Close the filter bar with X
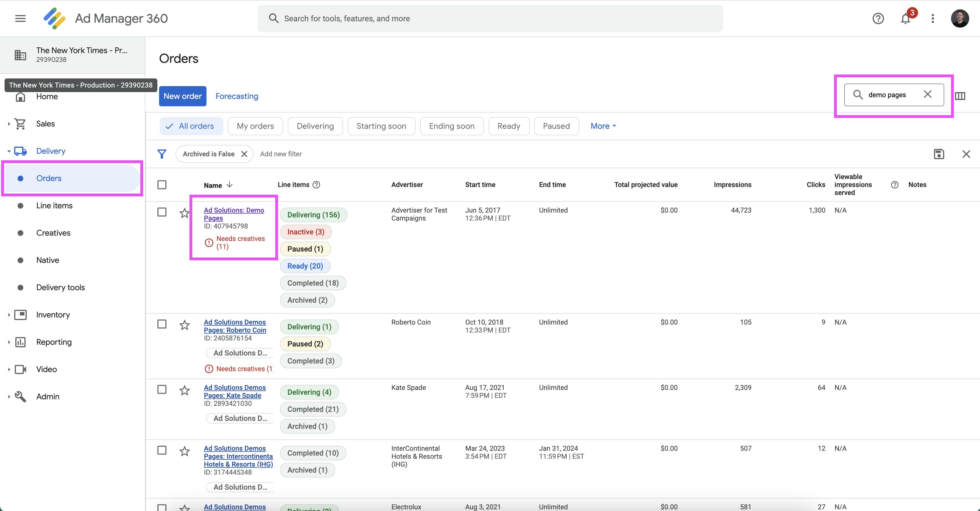Screen dimensions: 980x511 966,154
